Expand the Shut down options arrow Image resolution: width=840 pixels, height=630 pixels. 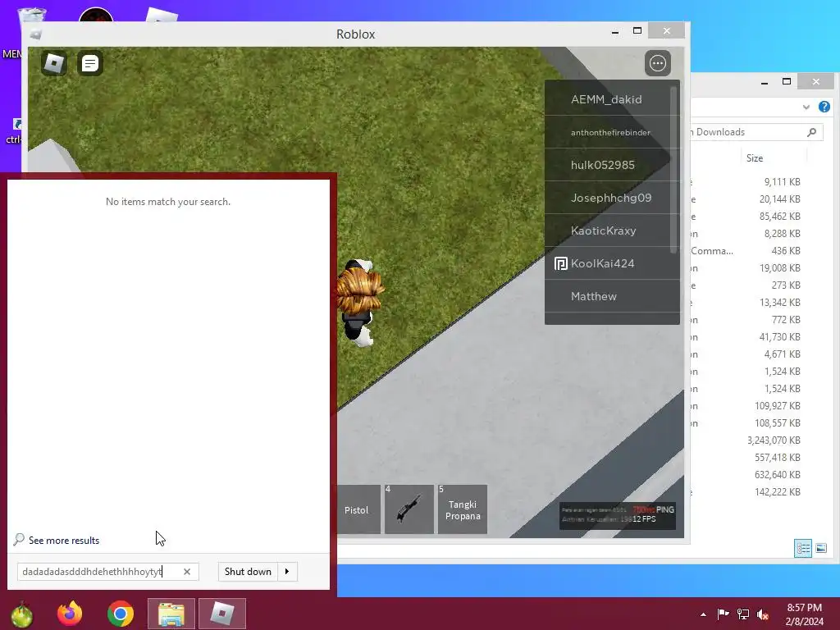coord(287,572)
